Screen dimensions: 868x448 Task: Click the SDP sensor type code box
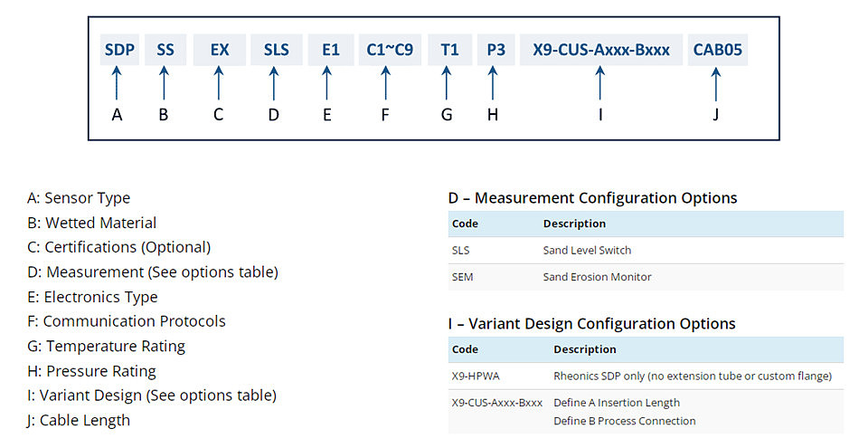point(119,50)
